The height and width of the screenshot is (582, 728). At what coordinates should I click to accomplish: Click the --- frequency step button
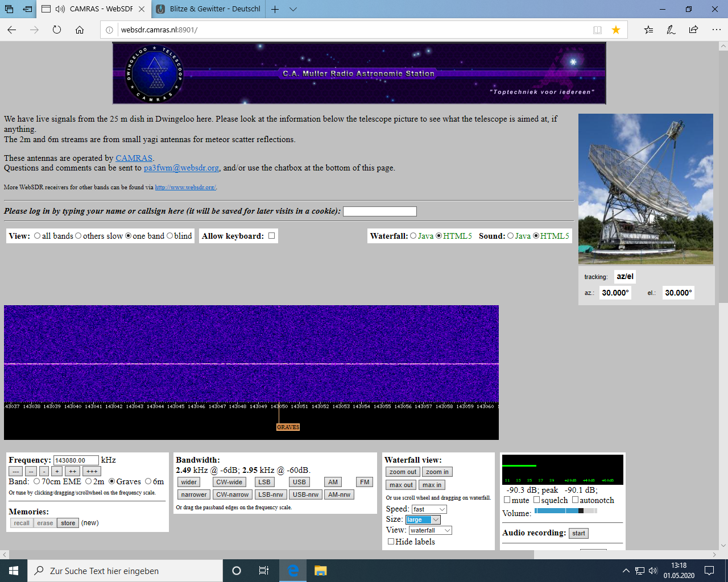pos(15,471)
